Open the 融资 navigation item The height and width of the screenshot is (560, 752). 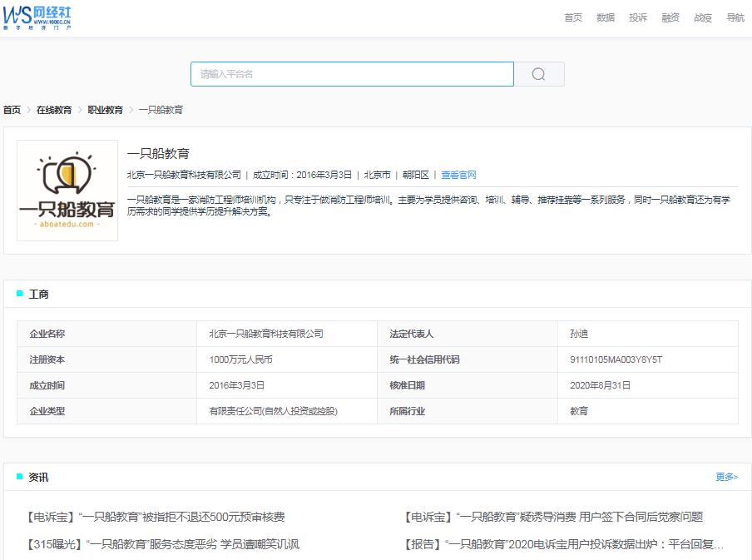click(670, 17)
